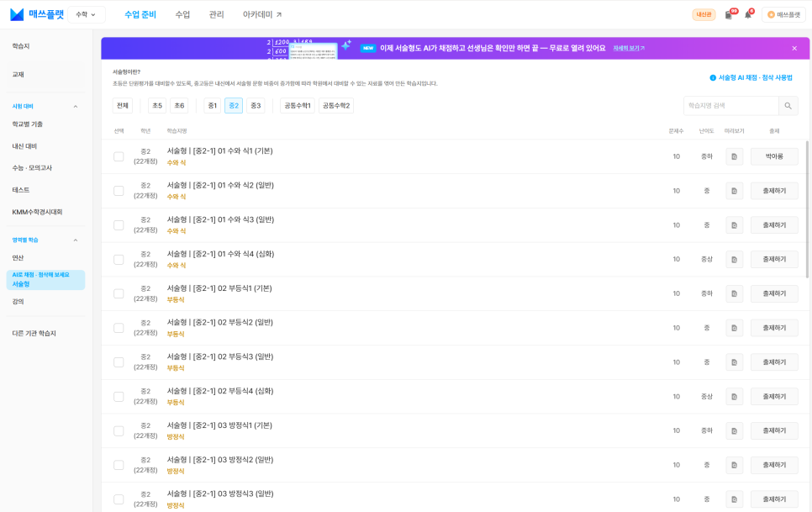
Task: Click 출제하기 for 부등식3 (일반)
Action: pos(774,362)
